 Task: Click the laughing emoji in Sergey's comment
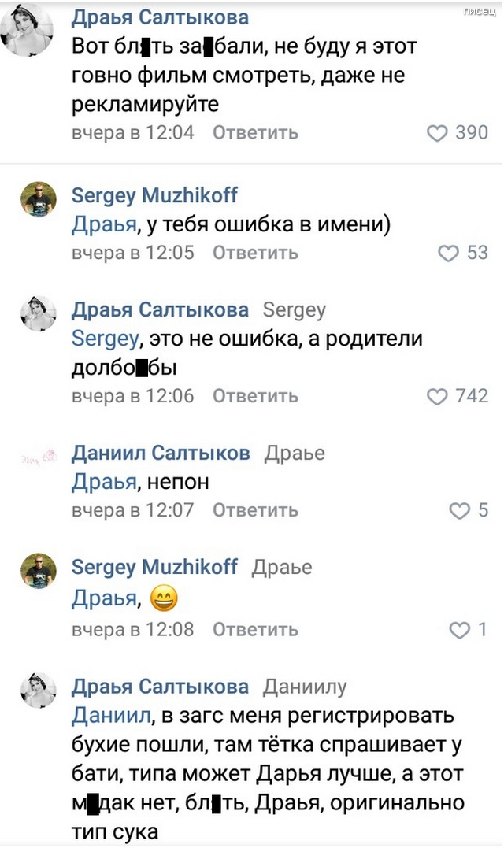pyautogui.click(x=163, y=601)
